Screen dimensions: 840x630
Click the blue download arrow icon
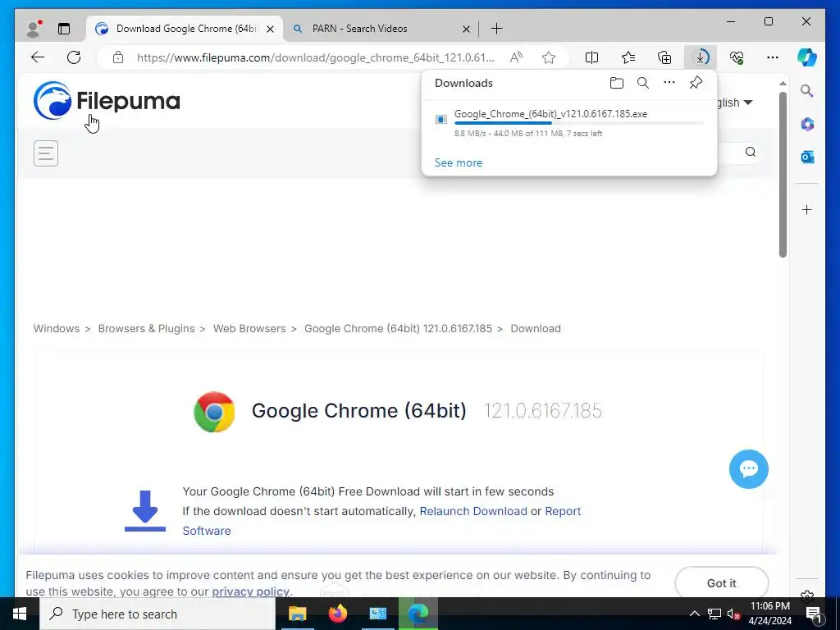(x=144, y=510)
